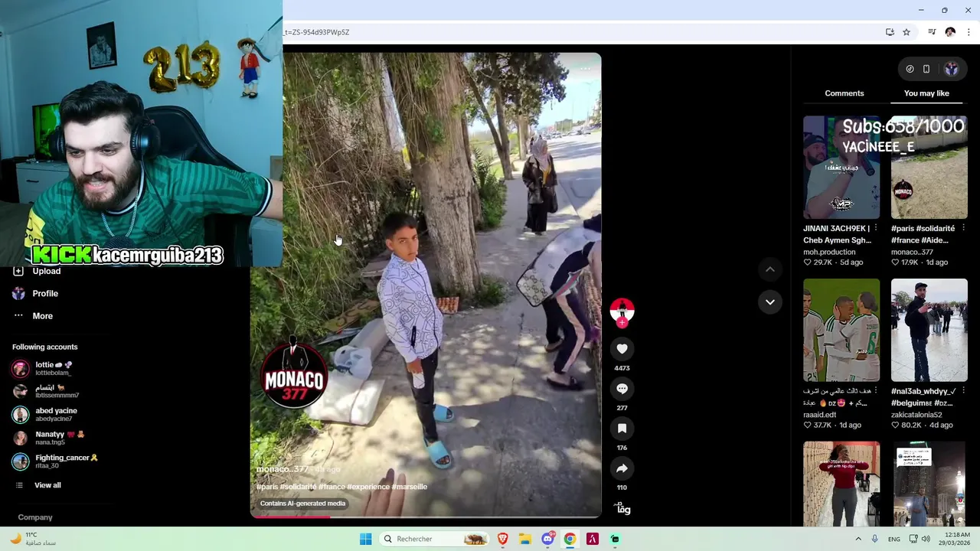Image resolution: width=980 pixels, height=551 pixels.
Task: Like the video with the heart icon
Action: (622, 349)
